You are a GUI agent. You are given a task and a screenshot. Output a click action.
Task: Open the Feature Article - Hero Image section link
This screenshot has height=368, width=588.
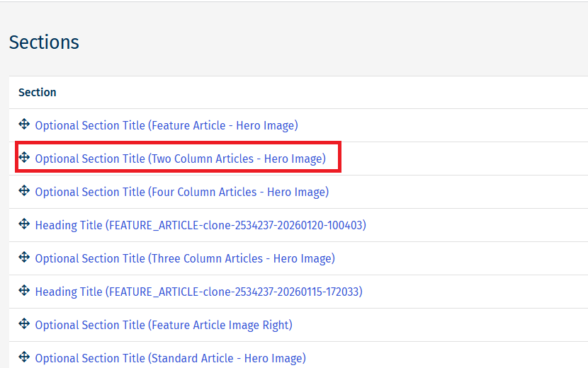166,125
